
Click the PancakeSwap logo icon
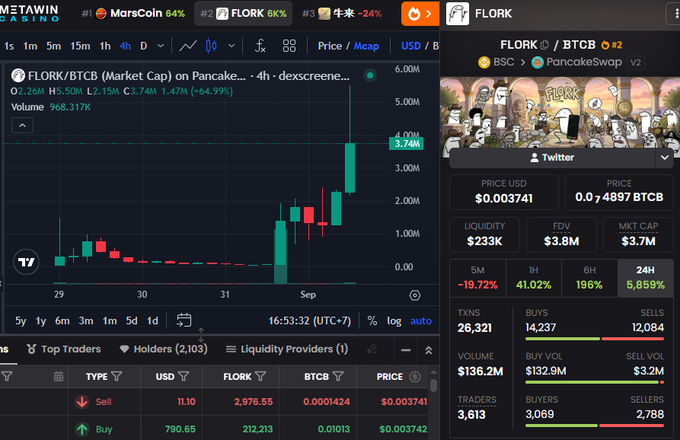537,62
